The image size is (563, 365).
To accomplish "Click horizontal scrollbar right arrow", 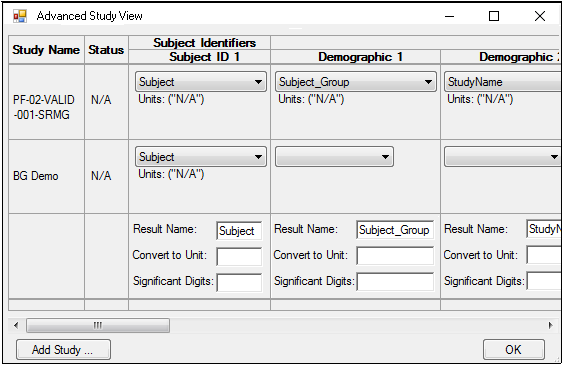I will tap(550, 326).
